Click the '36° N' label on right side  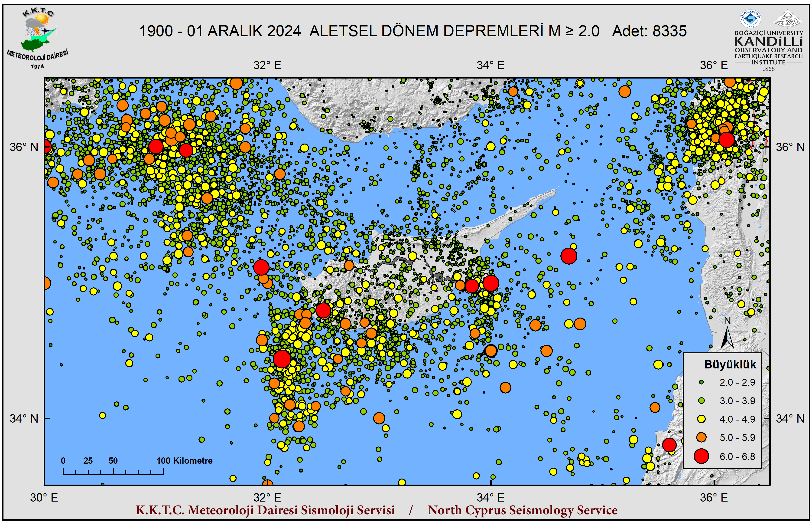(790, 147)
